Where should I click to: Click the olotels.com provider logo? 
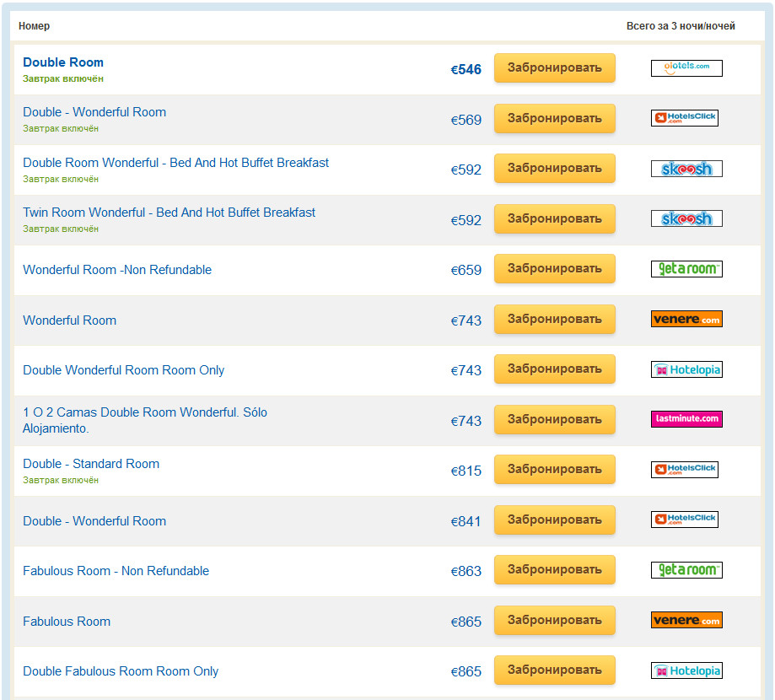[686, 68]
